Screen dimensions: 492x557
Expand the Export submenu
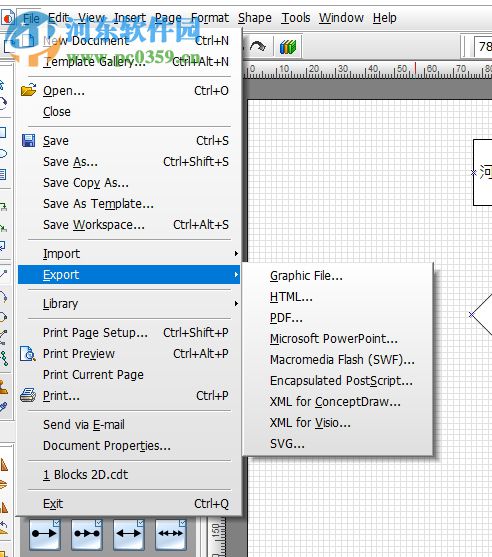pyautogui.click(x=129, y=275)
